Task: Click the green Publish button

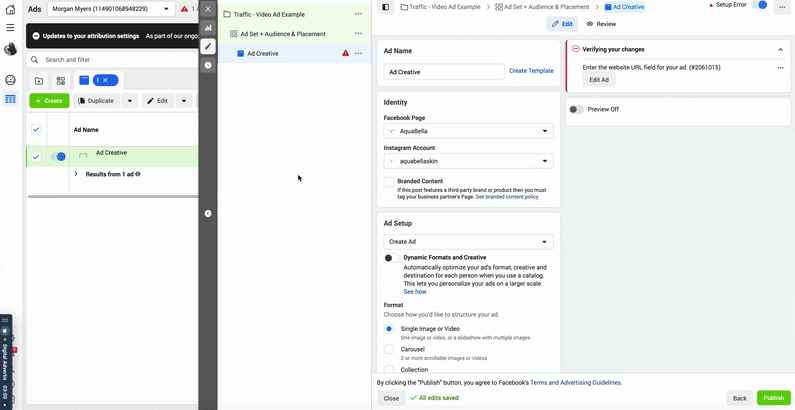Action: tap(773, 398)
